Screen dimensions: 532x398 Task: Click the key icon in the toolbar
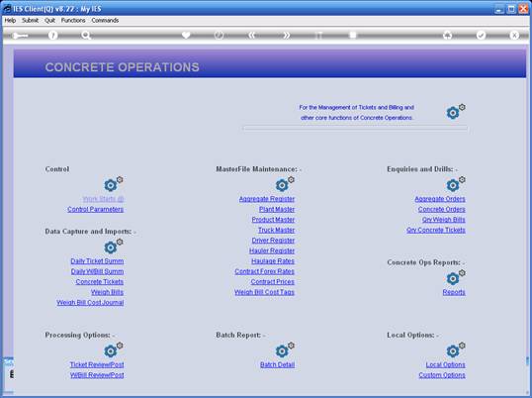click(x=20, y=36)
